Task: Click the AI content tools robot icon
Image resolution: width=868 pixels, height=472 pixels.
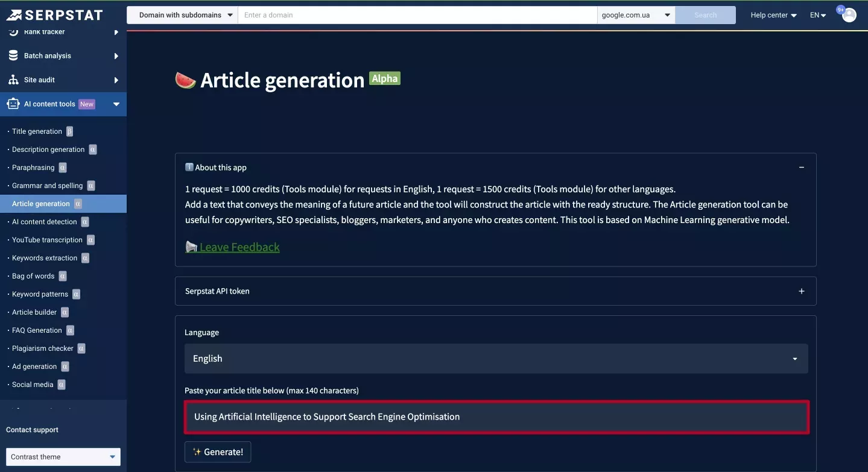Action: coord(13,104)
